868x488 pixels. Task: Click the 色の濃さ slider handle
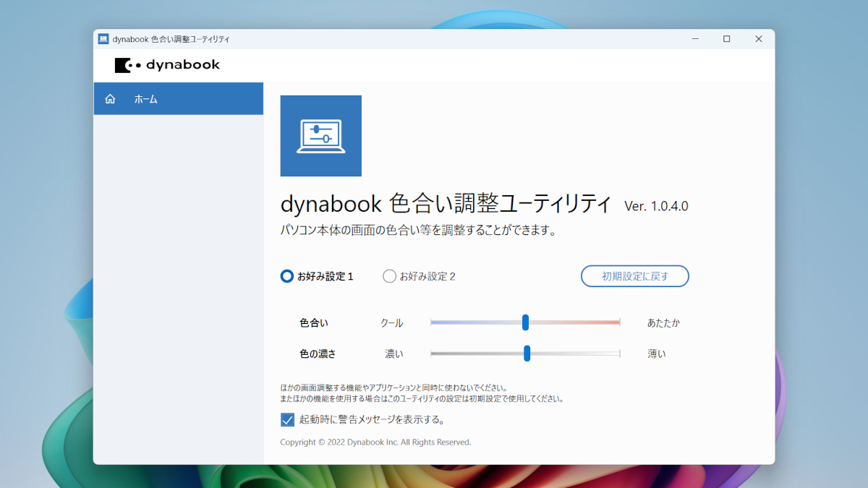pos(527,354)
